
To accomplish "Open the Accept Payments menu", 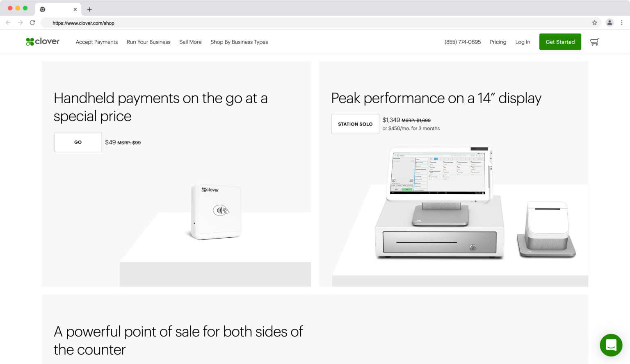I will tap(96, 42).
